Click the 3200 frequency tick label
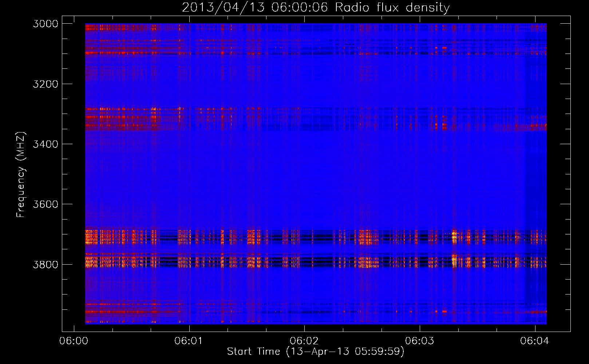The width and height of the screenshot is (589, 364). point(46,84)
